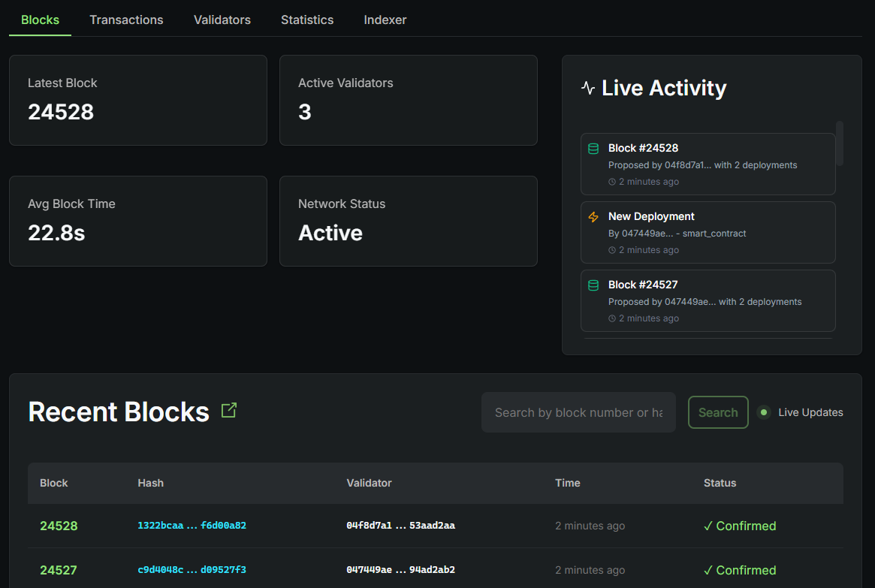Open block hash 1322bcaa link
This screenshot has width=875, height=588.
coord(192,526)
